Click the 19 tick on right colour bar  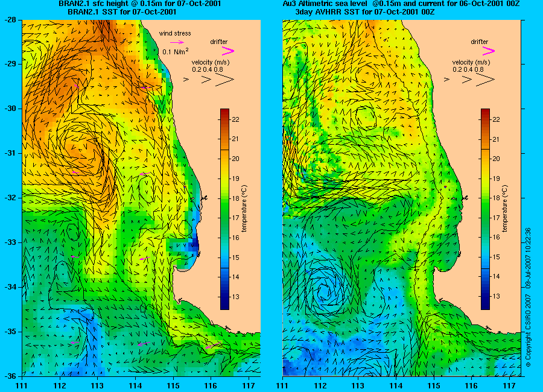pos(496,179)
